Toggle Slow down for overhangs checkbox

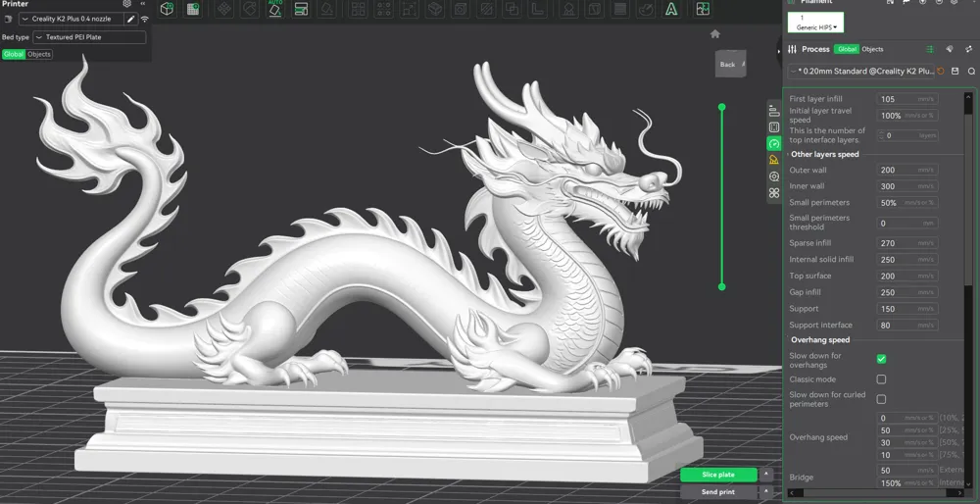click(x=881, y=359)
